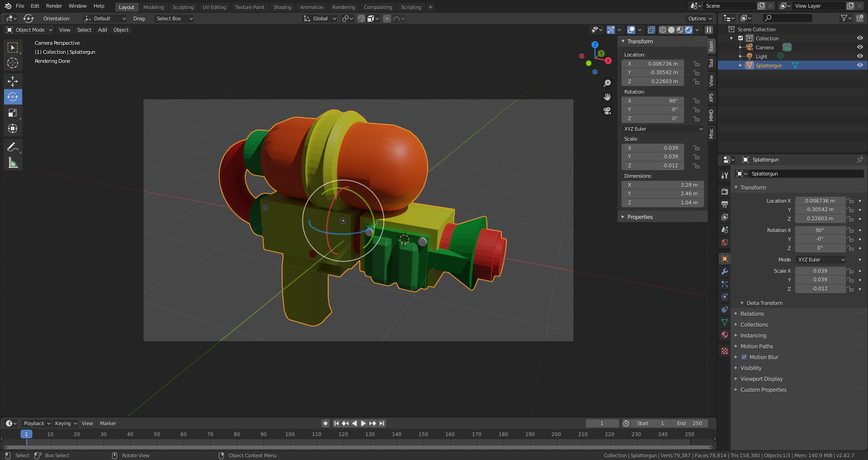Activate the Rotate tool
868x460 pixels.
(13, 97)
